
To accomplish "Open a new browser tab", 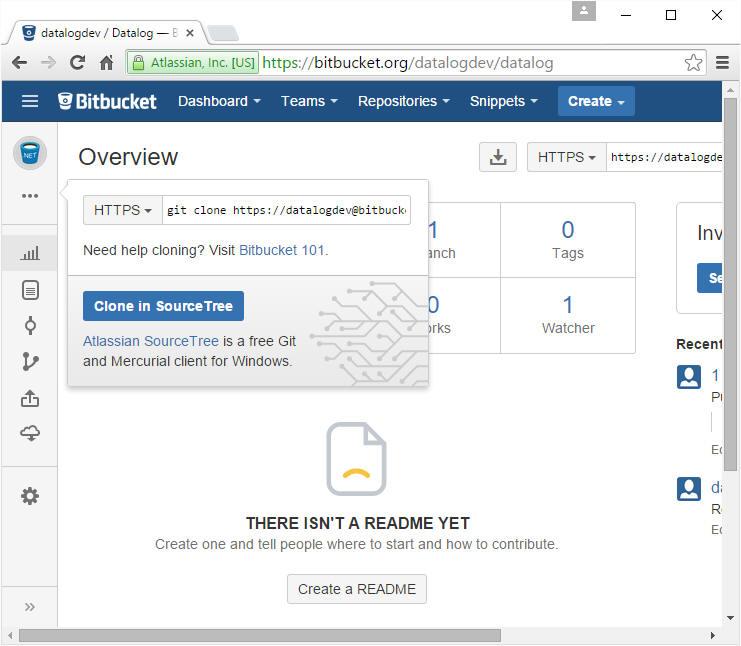I will point(223,33).
